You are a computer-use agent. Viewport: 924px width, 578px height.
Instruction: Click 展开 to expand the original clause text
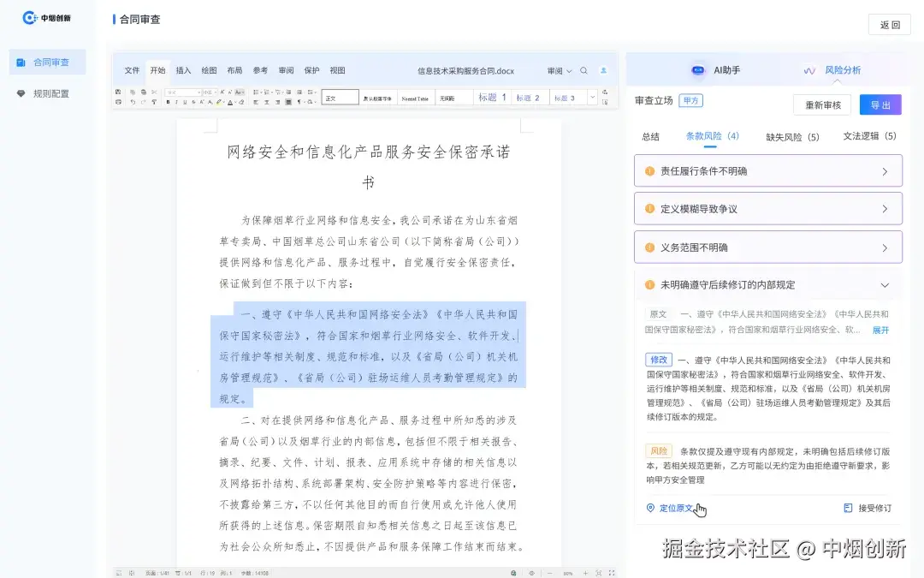[x=882, y=330]
